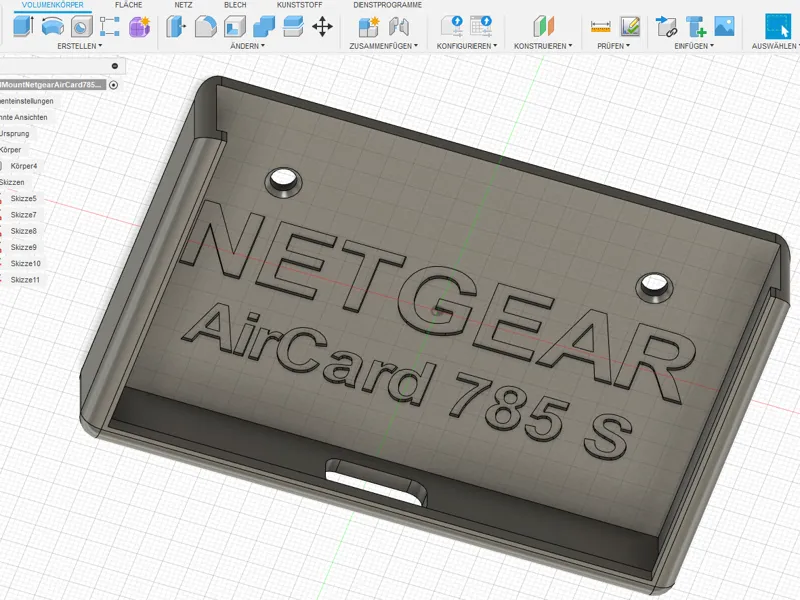Open the ZUSAMMENFÜGEN dropdown
The image size is (800, 600).
tap(384, 46)
